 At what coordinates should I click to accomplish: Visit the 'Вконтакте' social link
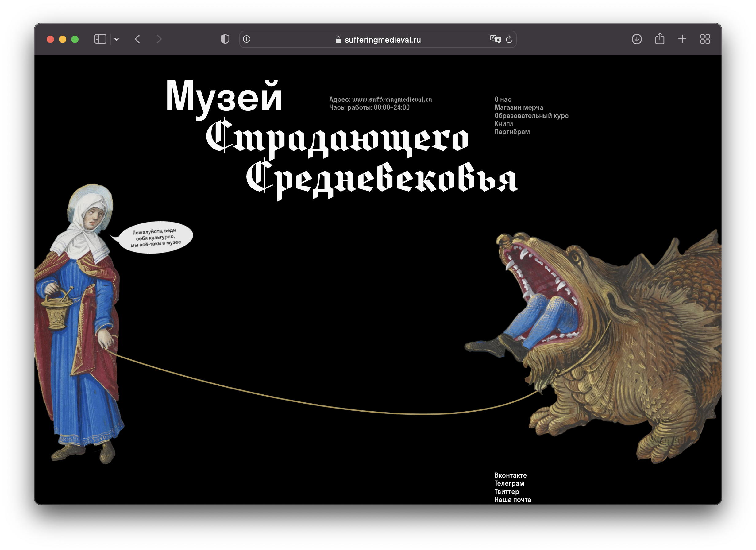click(510, 475)
